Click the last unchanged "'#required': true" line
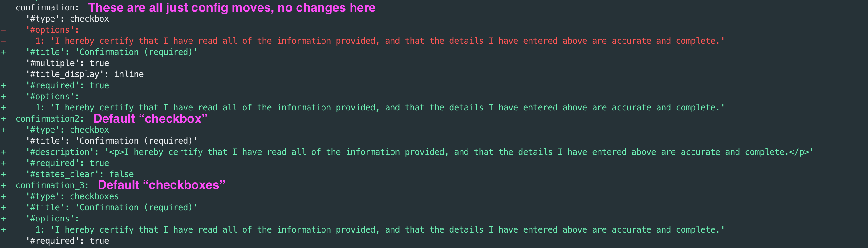Screen dimensions: 868x248 pyautogui.click(x=67, y=241)
